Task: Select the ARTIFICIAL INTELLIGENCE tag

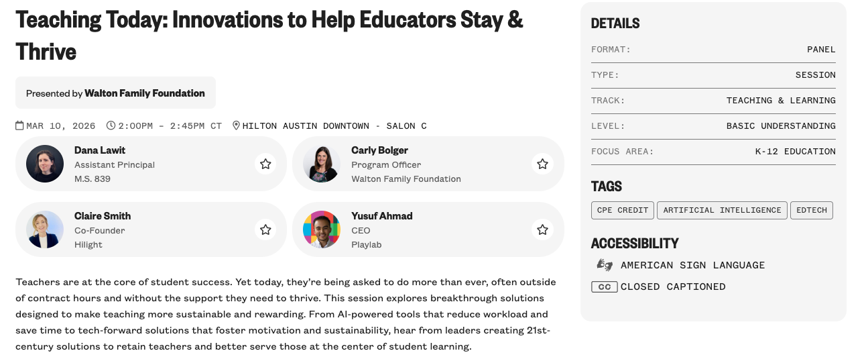Action: coord(722,210)
